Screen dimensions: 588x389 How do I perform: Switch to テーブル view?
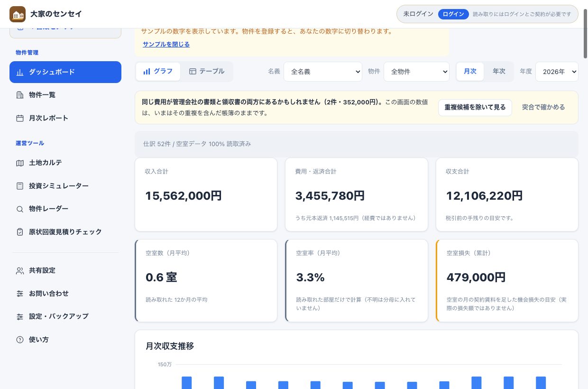point(207,71)
